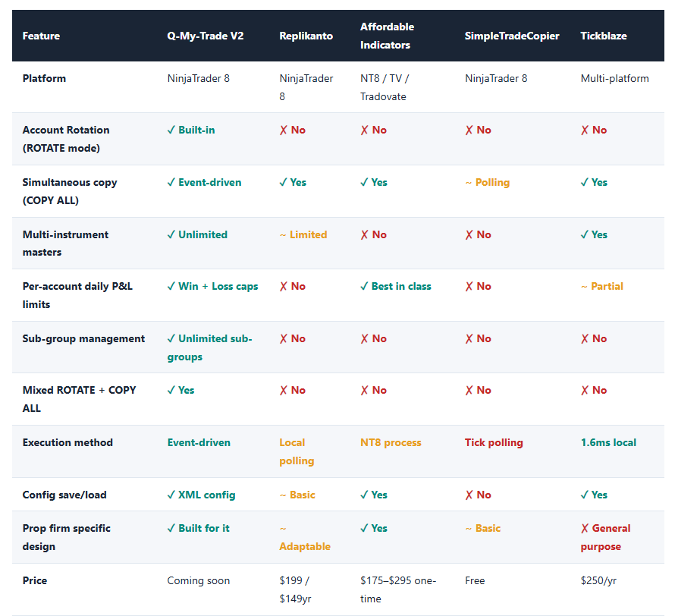Select the Prop firm specific design label
The image size is (675, 616).
pyautogui.click(x=66, y=537)
